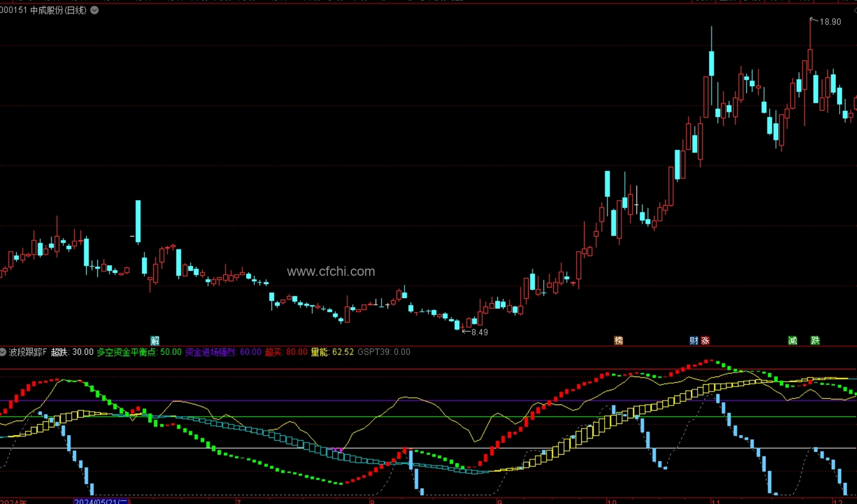Open the 财 financial report marker
The height and width of the screenshot is (504, 857).
tap(694, 341)
